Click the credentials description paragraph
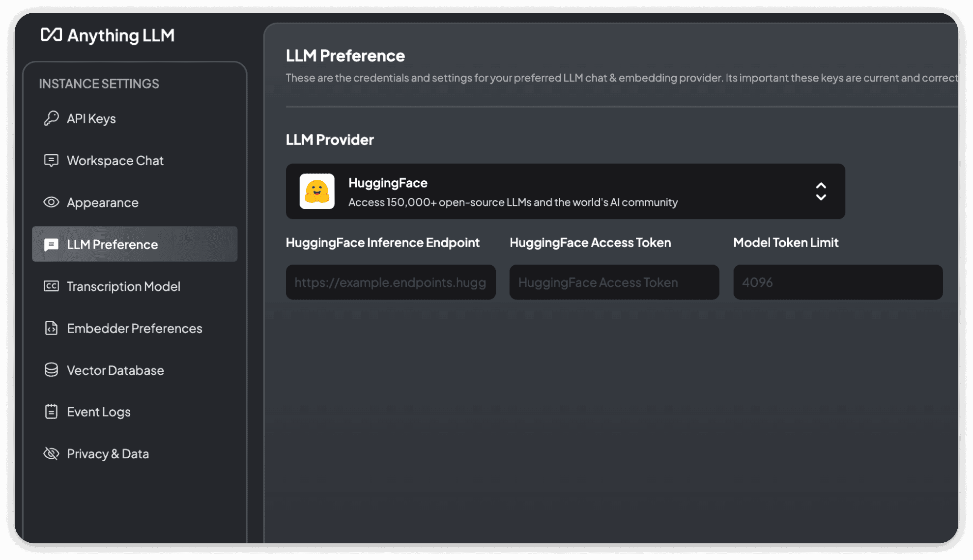Screen dimensions: 973x560 (622, 78)
